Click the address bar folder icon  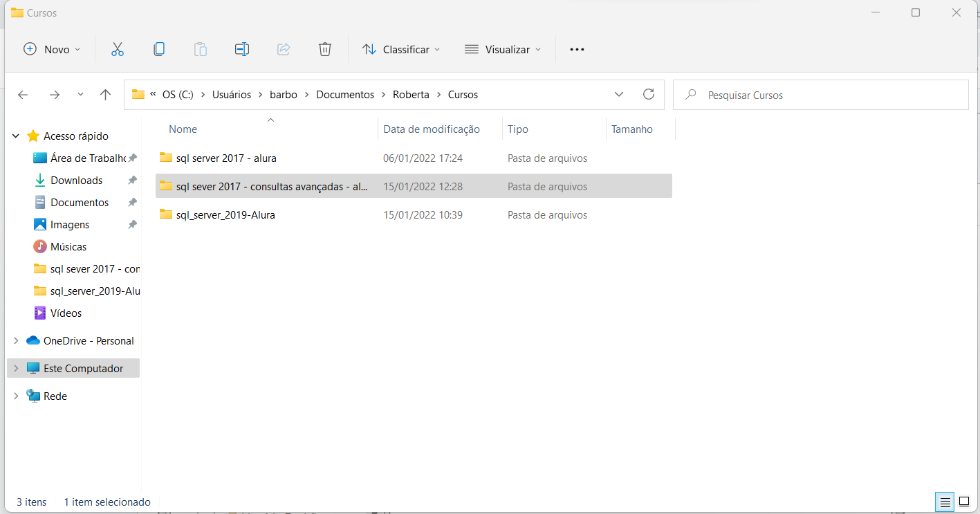click(138, 94)
